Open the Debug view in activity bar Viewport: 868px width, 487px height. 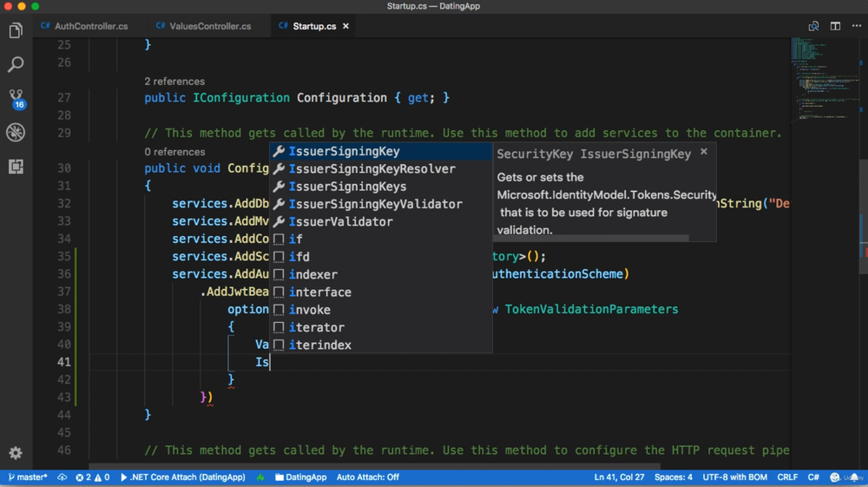[16, 132]
